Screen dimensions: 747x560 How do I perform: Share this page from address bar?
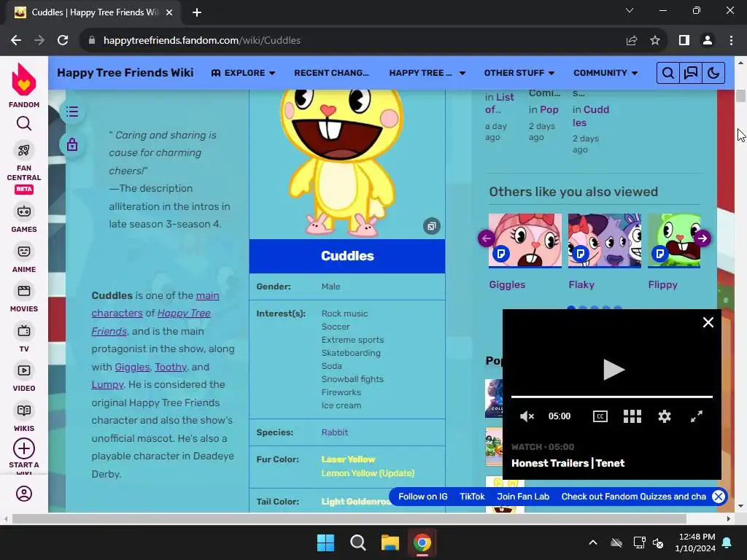pyautogui.click(x=632, y=41)
